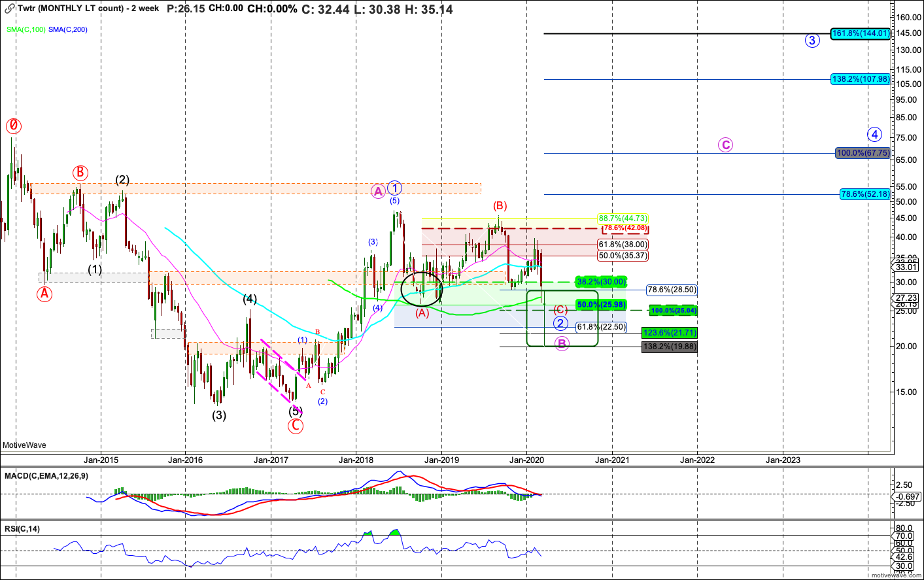Click the 27.23 price marker on the price axis

point(906,297)
